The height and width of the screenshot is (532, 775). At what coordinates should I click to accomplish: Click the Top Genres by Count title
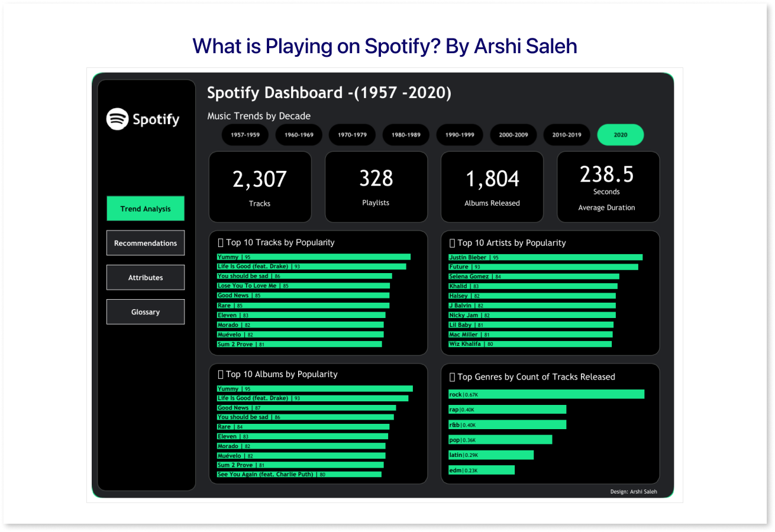pyautogui.click(x=532, y=377)
